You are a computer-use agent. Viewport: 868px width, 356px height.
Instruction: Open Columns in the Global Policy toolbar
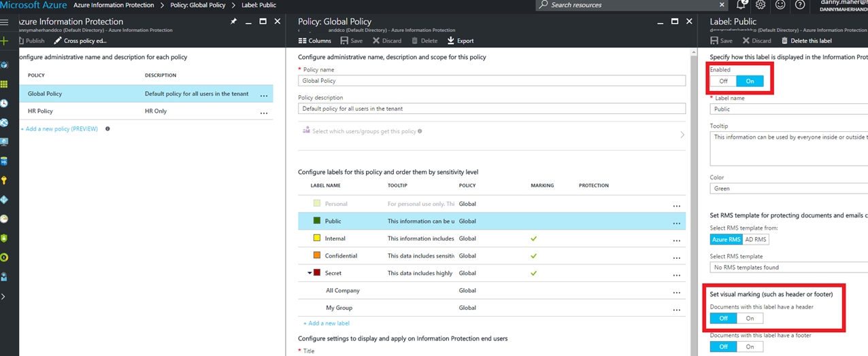pyautogui.click(x=315, y=41)
